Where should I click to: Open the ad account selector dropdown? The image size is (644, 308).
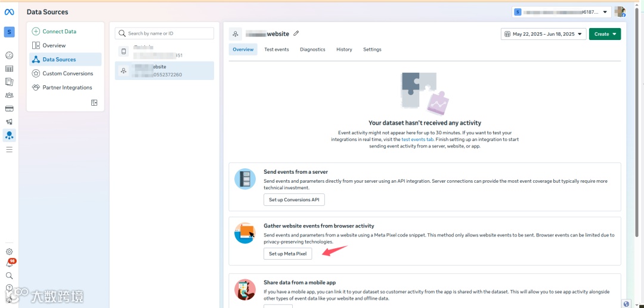point(561,12)
